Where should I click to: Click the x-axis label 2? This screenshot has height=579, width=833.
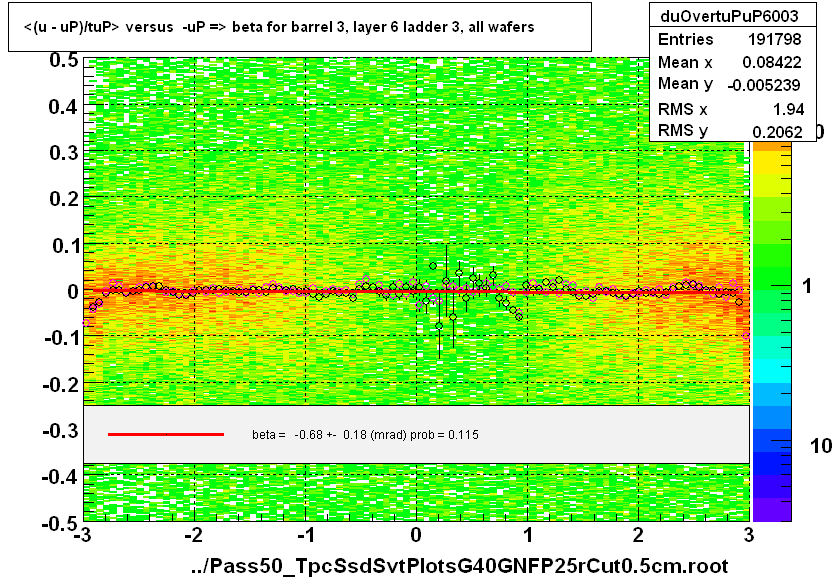[x=638, y=535]
